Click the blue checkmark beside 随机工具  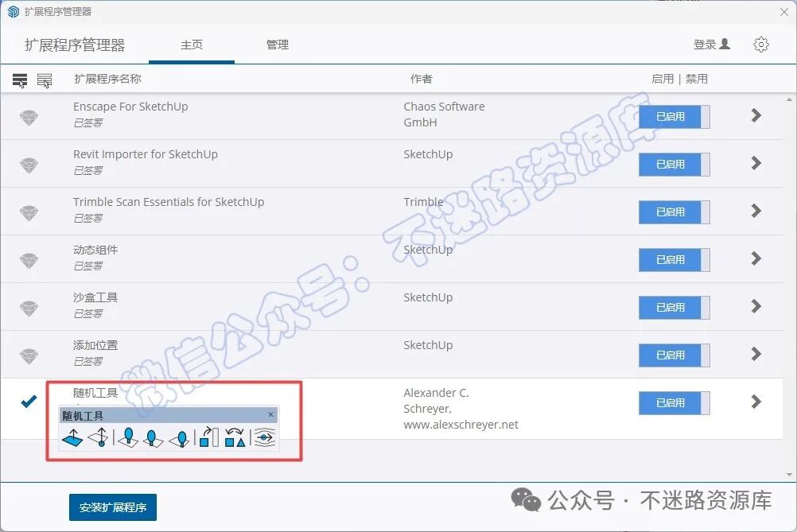pos(29,402)
